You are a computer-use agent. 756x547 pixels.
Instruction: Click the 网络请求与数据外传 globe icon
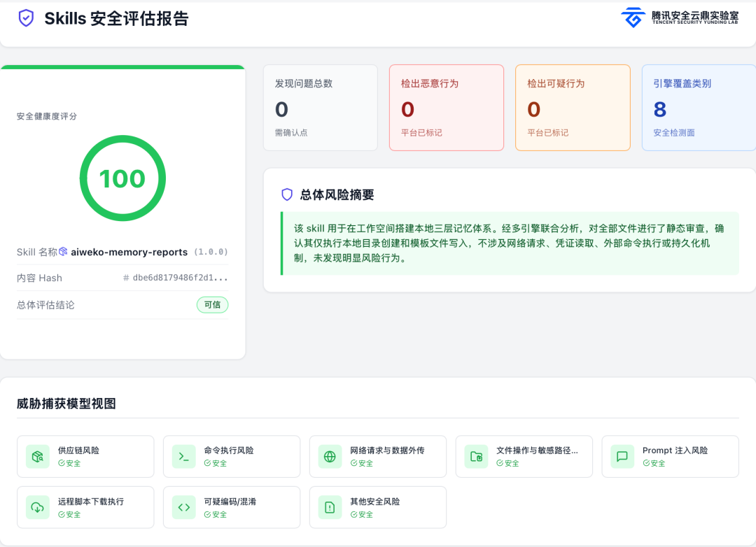click(330, 456)
